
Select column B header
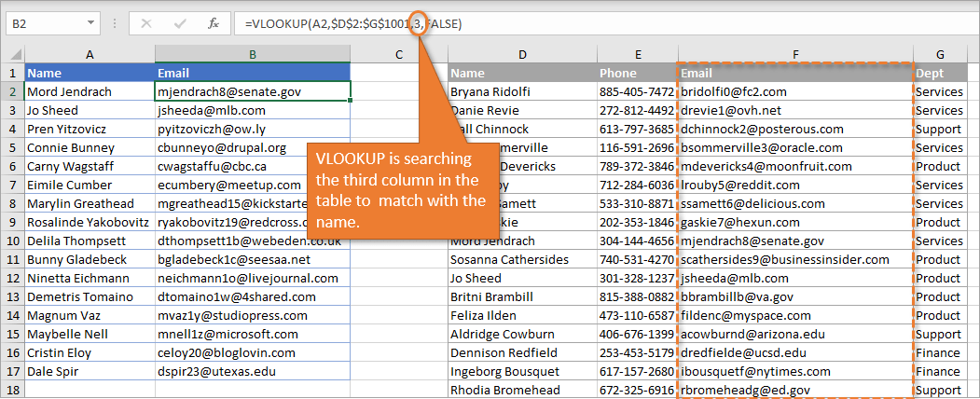click(253, 55)
